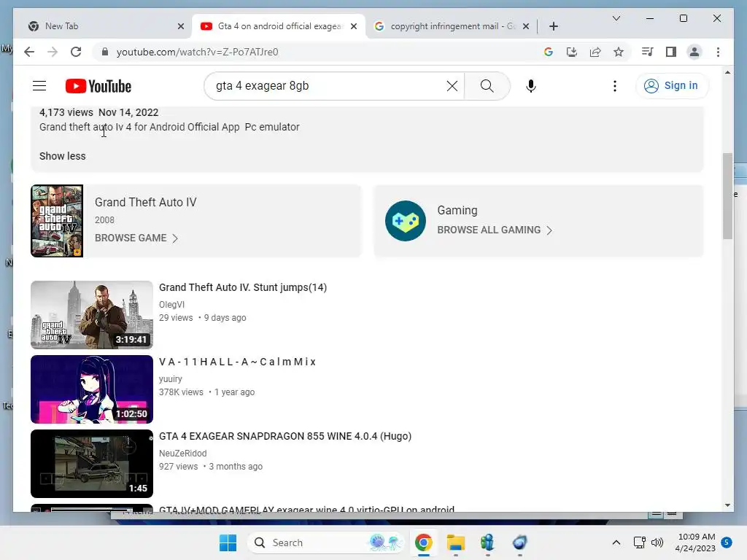Viewport: 747px width, 560px height.
Task: Click the Grand Theft Auto IV title
Action: tap(145, 202)
